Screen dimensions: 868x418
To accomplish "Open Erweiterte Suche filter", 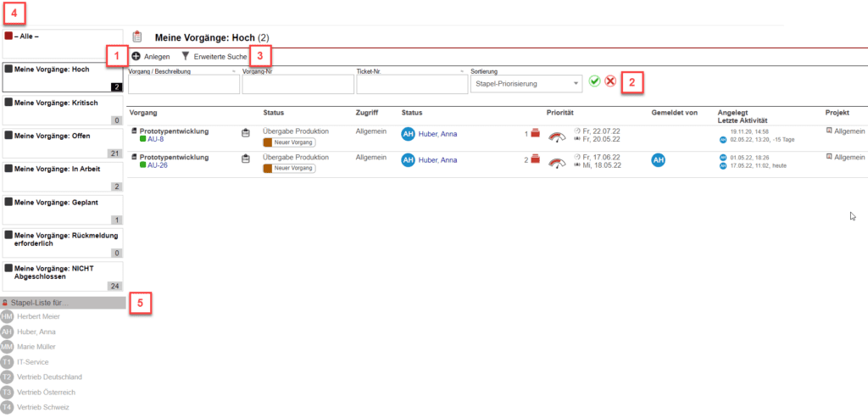I will (x=214, y=56).
